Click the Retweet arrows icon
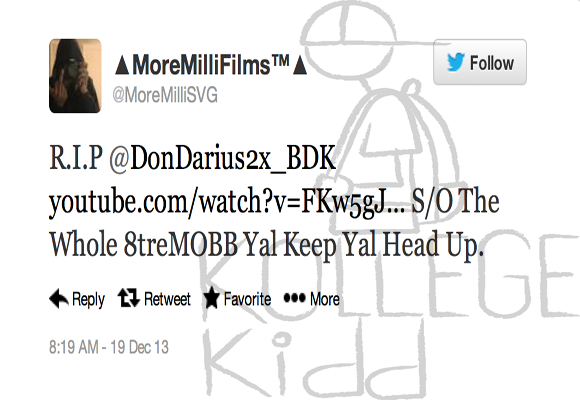580x400 pixels. [128, 298]
